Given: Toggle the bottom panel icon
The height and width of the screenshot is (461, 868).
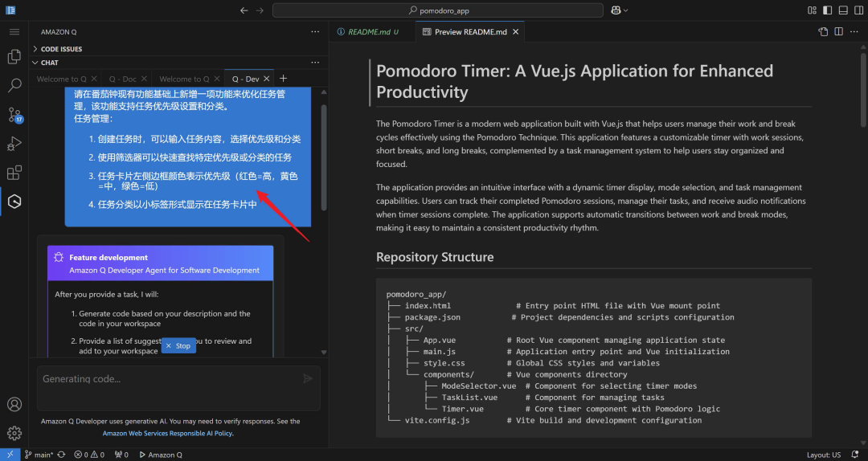Looking at the screenshot, I should pyautogui.click(x=843, y=10).
